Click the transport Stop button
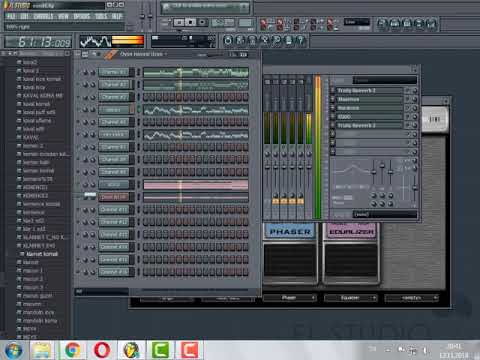Screen dimensions: 480x360 (x=191, y=22)
